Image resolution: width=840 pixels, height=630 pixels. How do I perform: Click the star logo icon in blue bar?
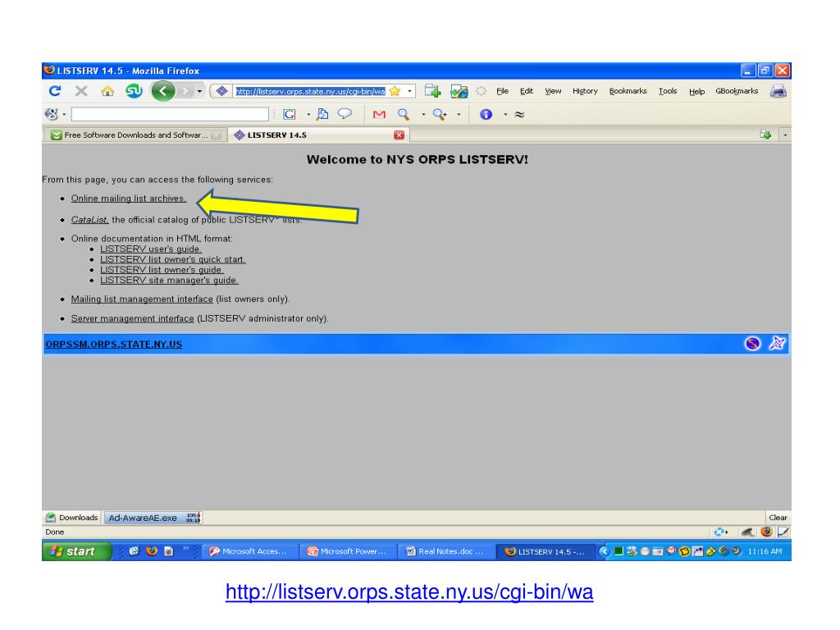[777, 344]
